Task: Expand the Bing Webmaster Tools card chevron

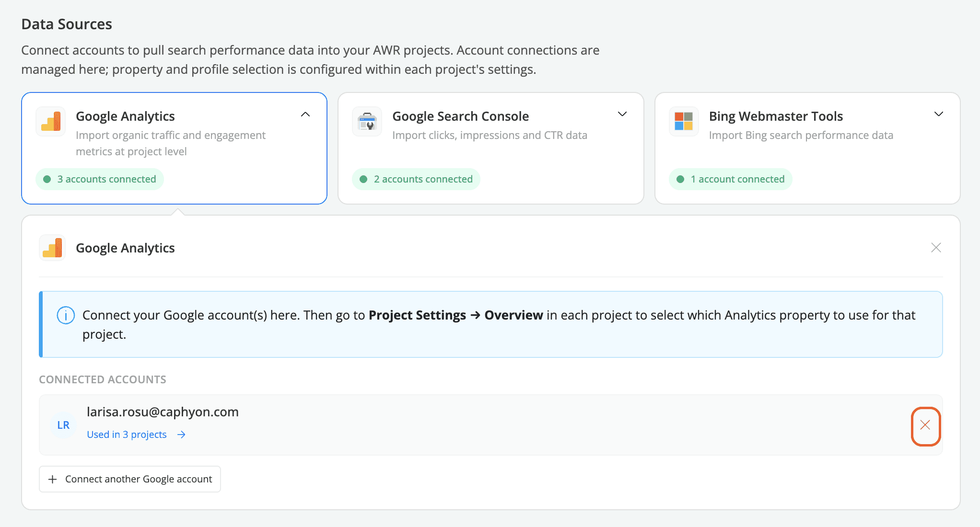Action: tap(939, 114)
